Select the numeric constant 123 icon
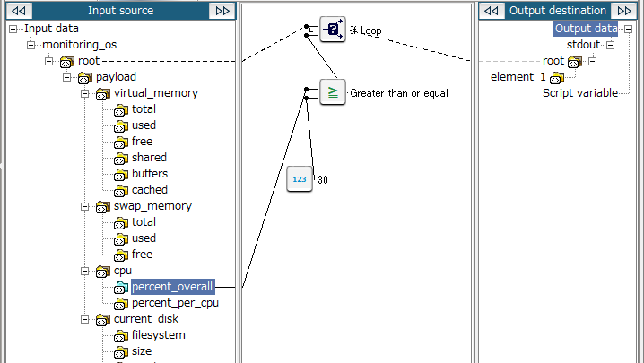The image size is (644, 363). (300, 179)
